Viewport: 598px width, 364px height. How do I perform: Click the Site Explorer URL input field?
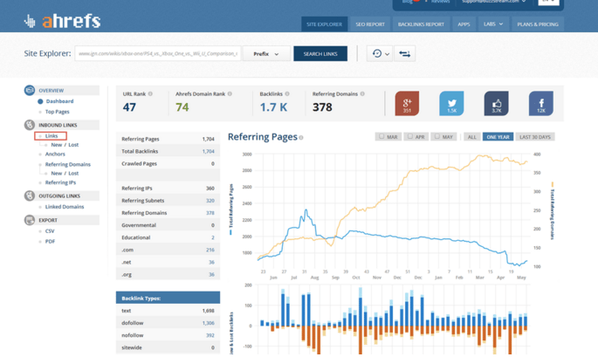158,54
